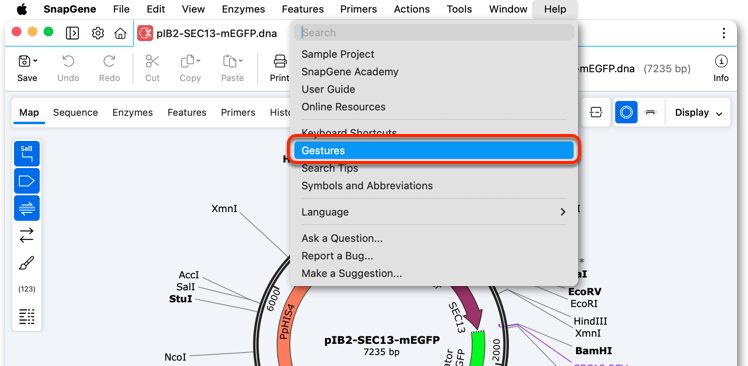This screenshot has width=748, height=366.
Task: Open the Window menu
Action: (508, 9)
